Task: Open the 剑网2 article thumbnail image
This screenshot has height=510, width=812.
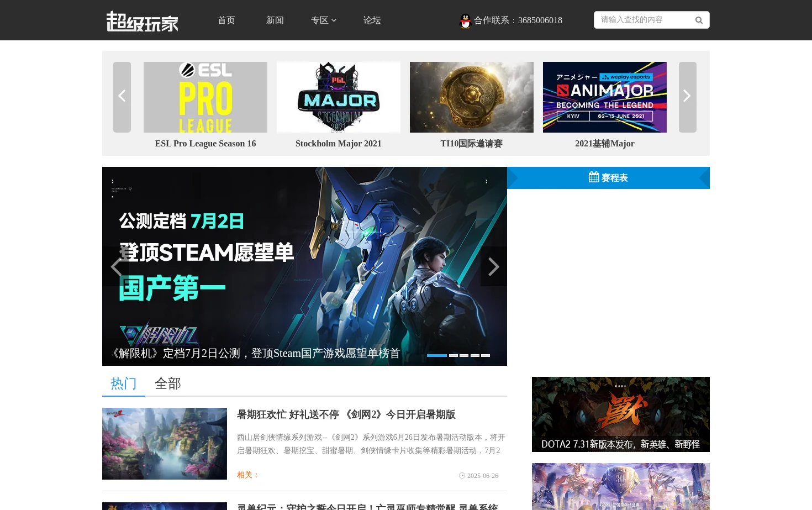Action: click(x=165, y=444)
